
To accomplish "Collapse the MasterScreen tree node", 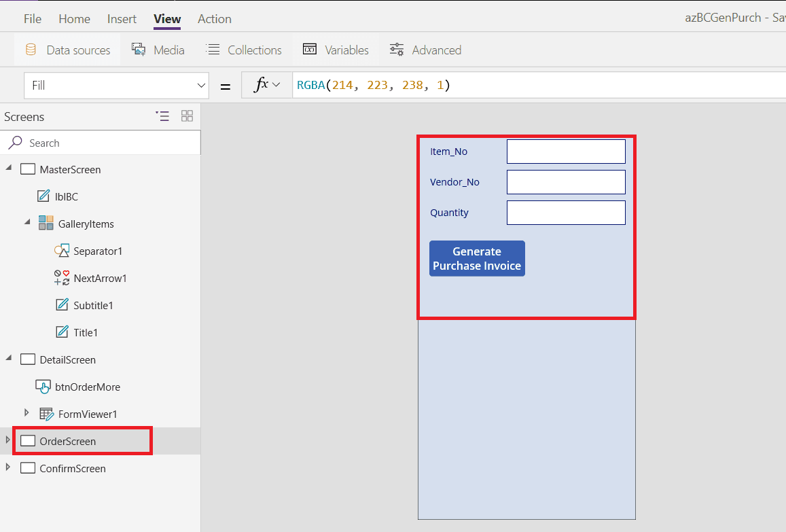I will (x=9, y=168).
